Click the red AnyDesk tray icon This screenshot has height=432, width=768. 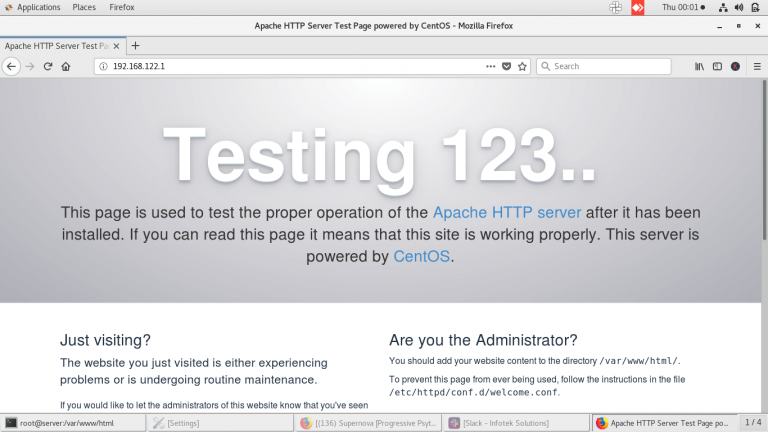click(638, 7)
